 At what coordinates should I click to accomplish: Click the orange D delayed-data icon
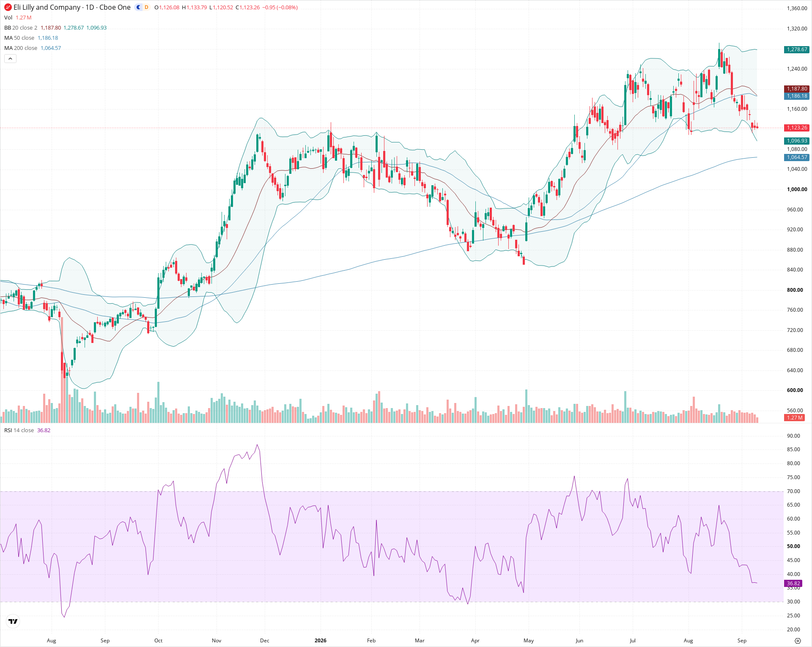coord(146,7)
